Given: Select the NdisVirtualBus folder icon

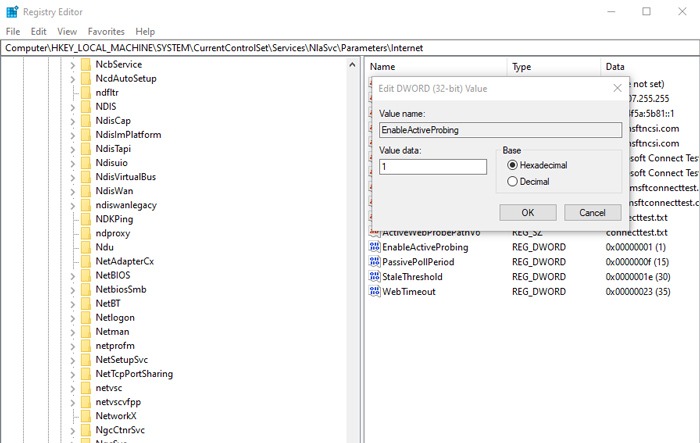Looking at the screenshot, I should click(x=86, y=177).
